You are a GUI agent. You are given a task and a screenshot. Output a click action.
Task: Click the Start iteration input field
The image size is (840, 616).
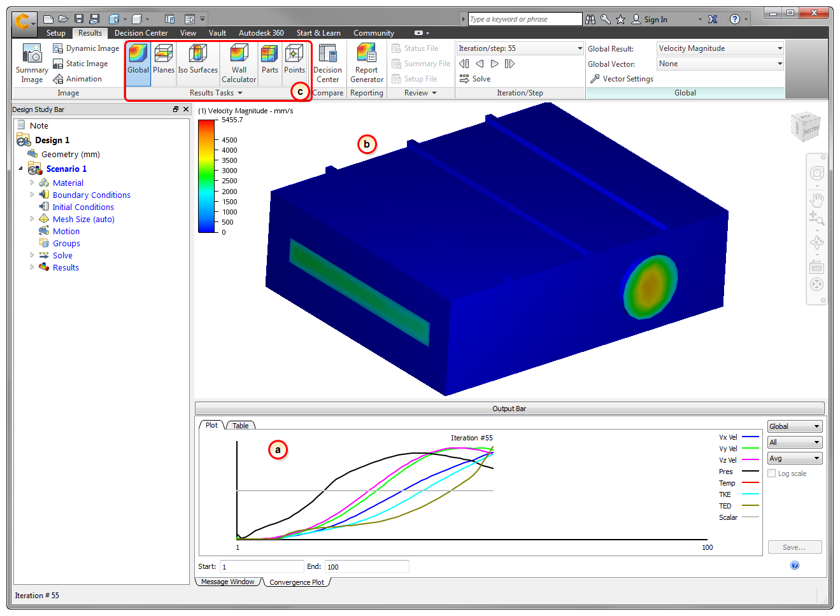[261, 566]
